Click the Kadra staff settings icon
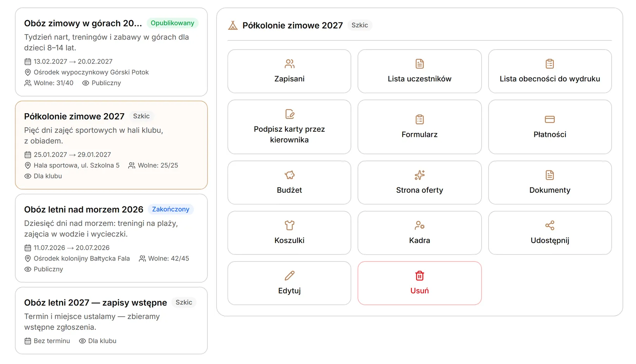Viewport: 636px width, 364px height. point(420,225)
